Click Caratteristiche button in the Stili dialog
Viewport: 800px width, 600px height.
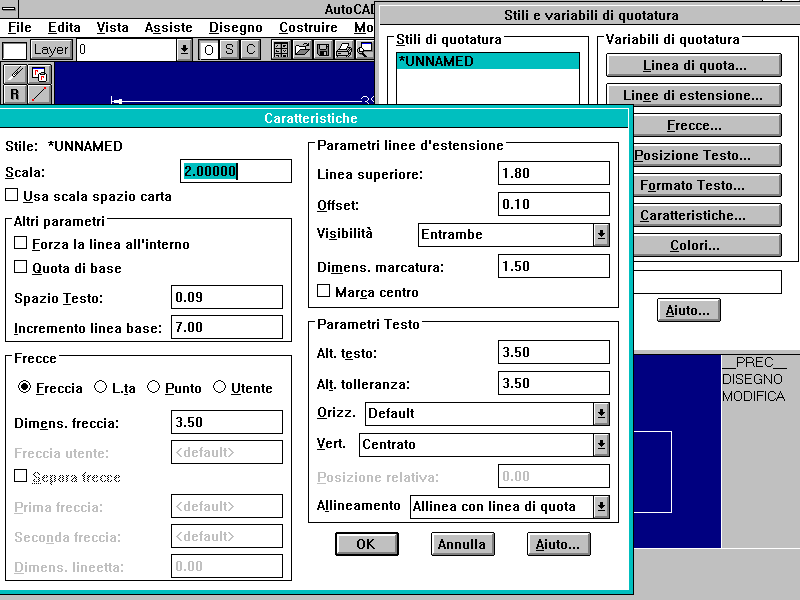(x=707, y=216)
